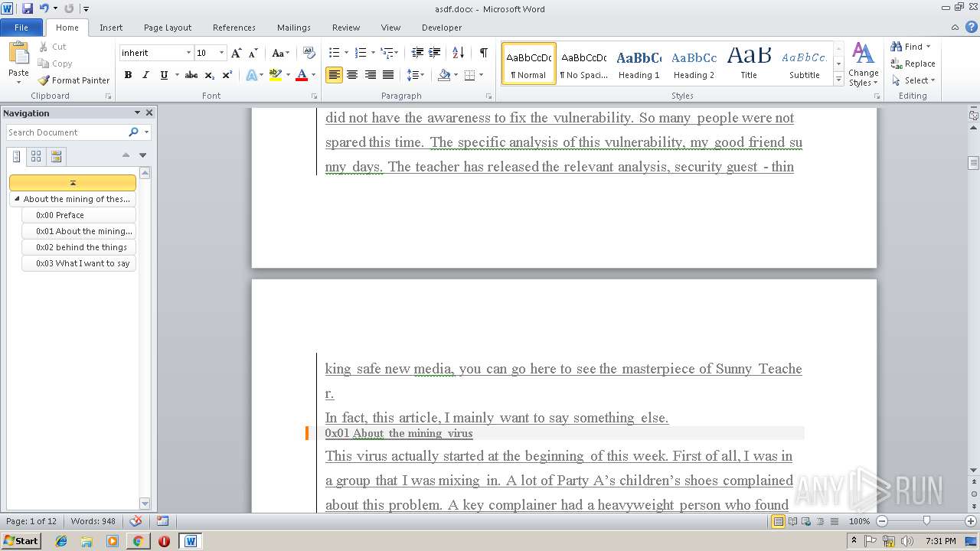Screen dimensions: 980x551
Task: Clear all formatting
Action: tap(309, 53)
